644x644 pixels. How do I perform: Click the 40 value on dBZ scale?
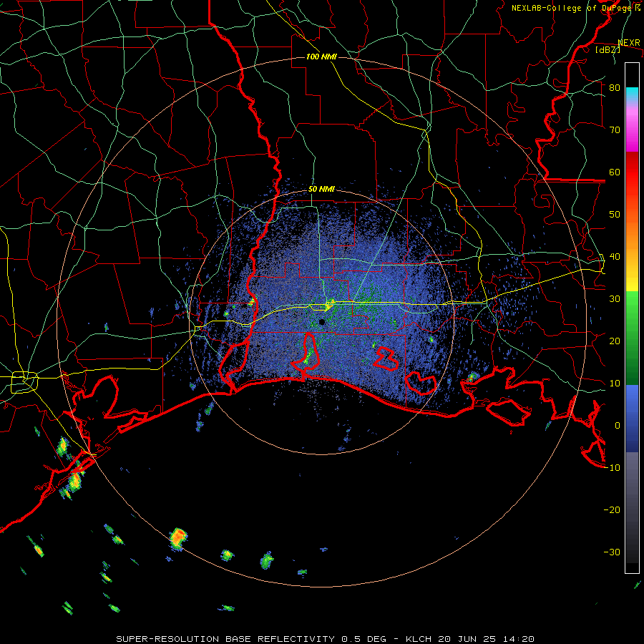[x=615, y=257]
